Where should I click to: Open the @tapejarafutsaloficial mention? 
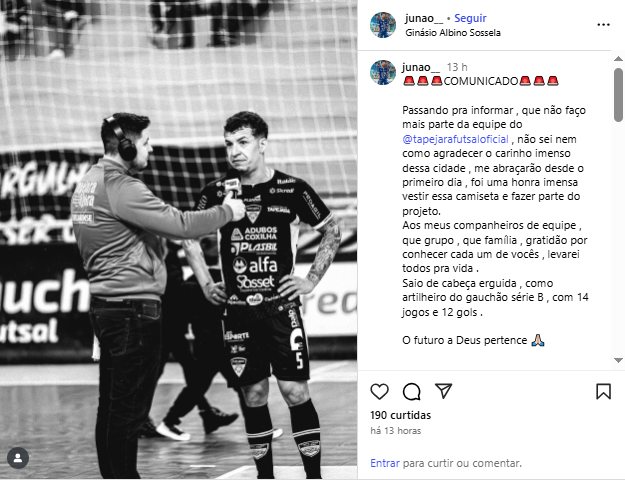click(x=455, y=139)
